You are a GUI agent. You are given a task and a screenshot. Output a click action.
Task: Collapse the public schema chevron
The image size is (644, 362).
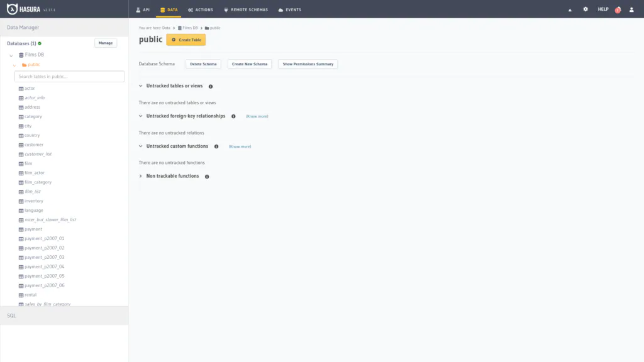tap(14, 65)
